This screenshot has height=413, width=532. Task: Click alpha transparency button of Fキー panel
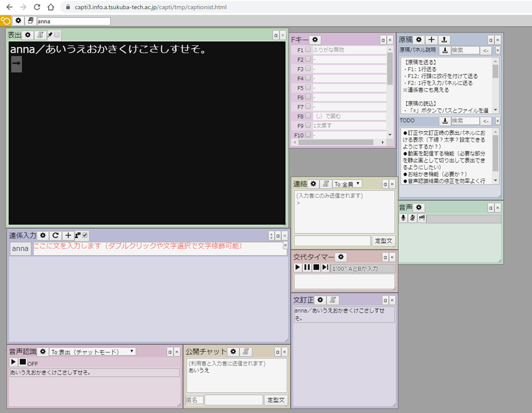[x=383, y=40]
